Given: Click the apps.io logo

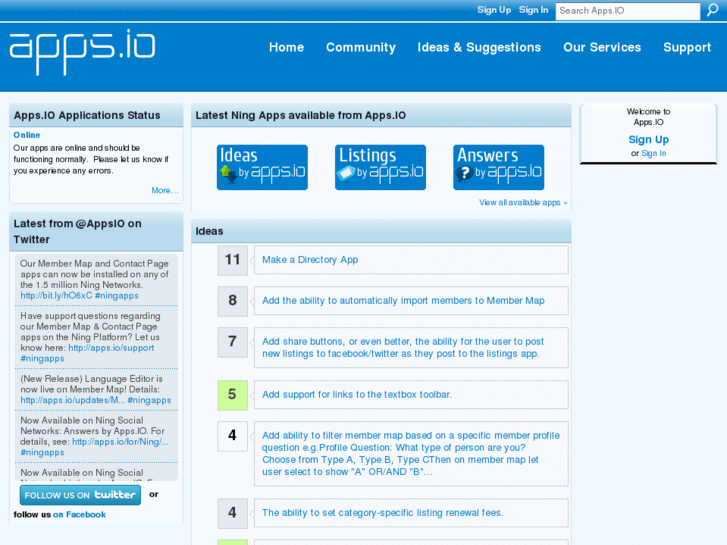Looking at the screenshot, I should pos(82,52).
